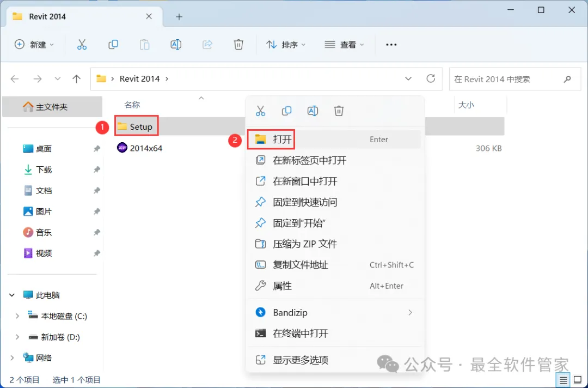The image size is (588, 388).
Task: Click the Share icon in the toolbar
Action: pyautogui.click(x=207, y=45)
